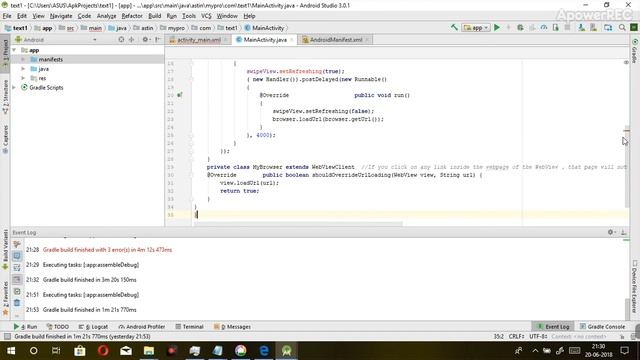Viewport: 640px width, 360px height.
Task: Hide the Project panel with the pin icon
Action: coord(158,40)
